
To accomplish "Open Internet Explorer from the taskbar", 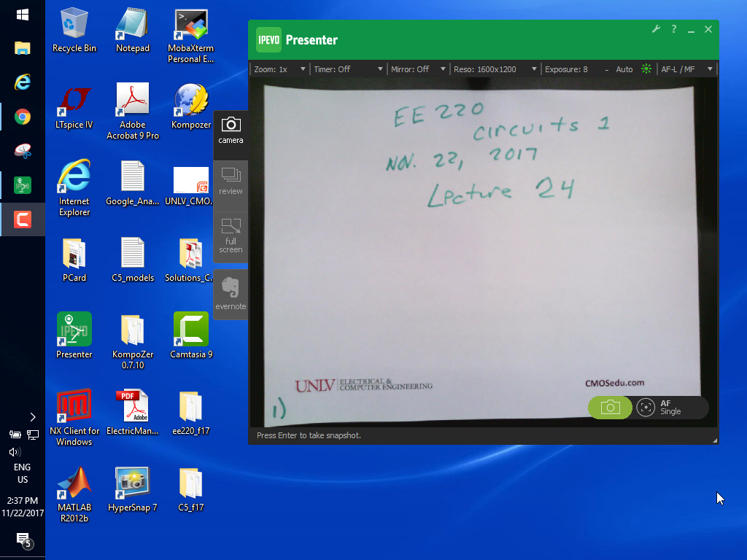I will click(23, 82).
